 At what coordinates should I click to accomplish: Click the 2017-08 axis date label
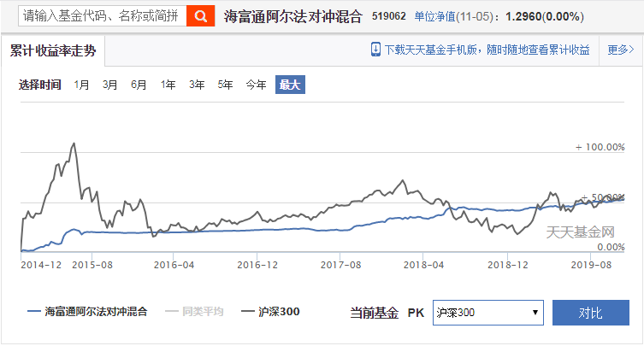tap(341, 265)
